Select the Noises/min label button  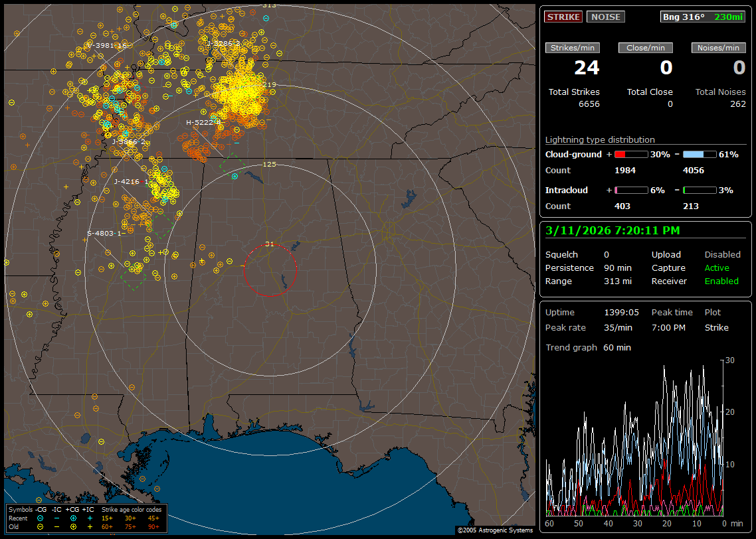[719, 48]
